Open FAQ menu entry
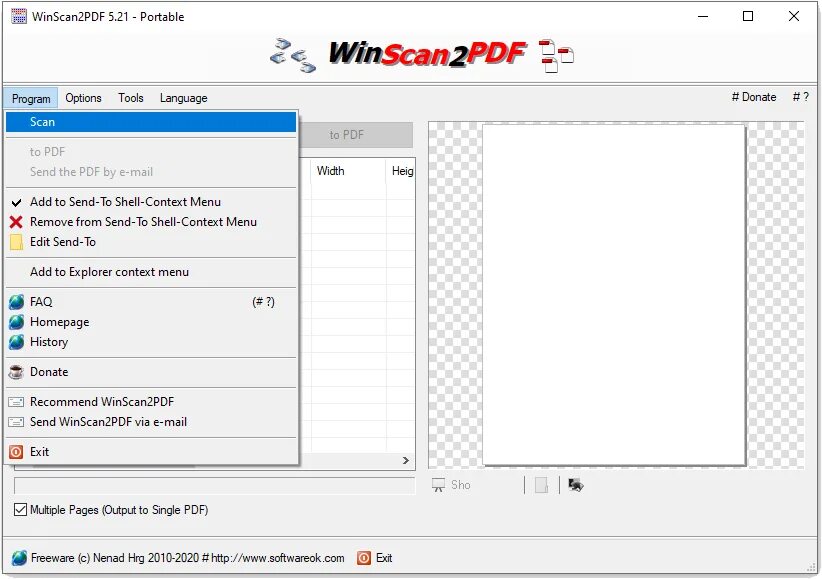822x579 pixels. point(151,302)
